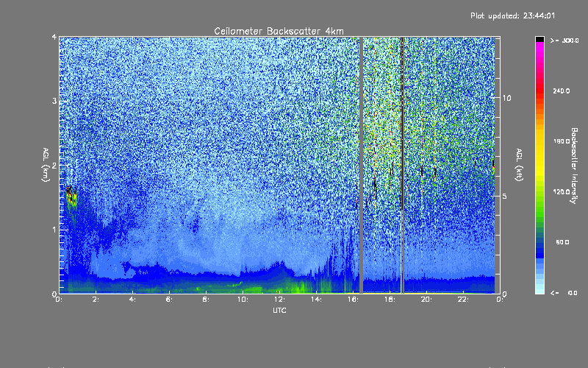
Task: Click the '<= 0.0' colorbar label
Action: 564,292
